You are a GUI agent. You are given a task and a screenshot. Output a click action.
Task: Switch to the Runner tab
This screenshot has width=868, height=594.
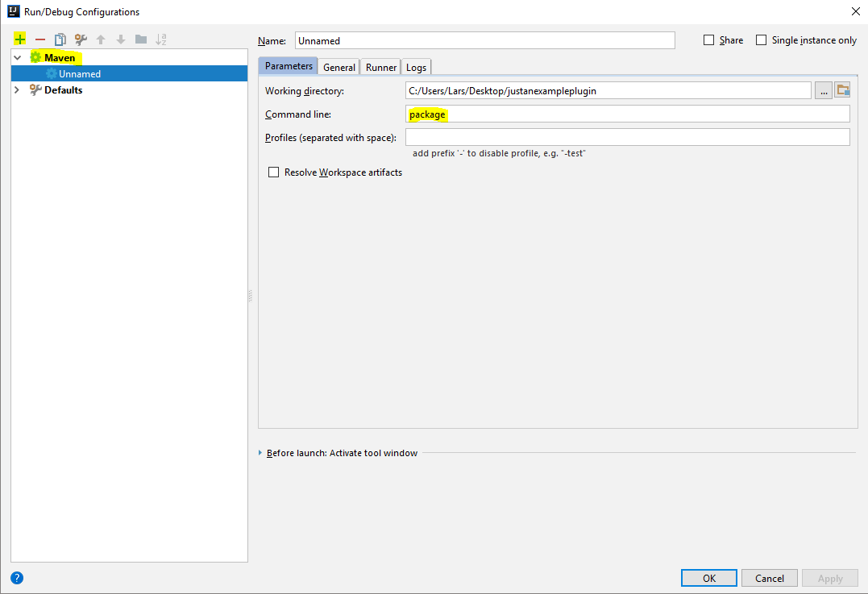[x=380, y=67]
